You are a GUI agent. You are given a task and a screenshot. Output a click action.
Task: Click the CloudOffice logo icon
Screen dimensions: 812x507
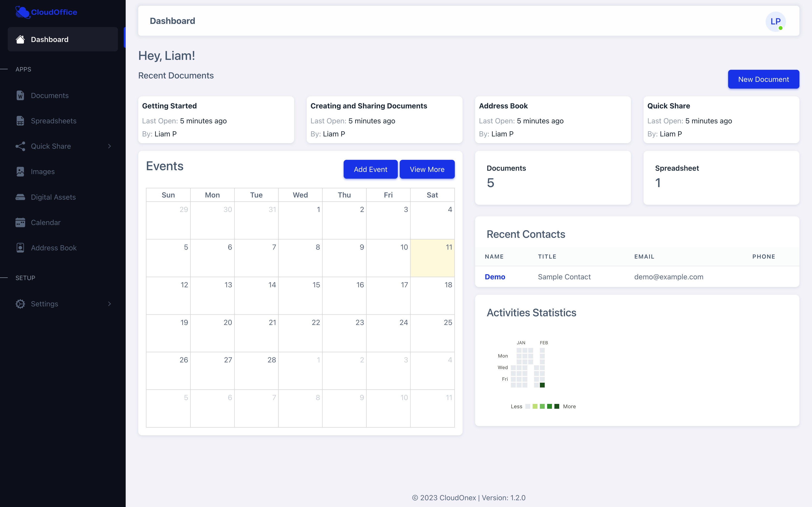[x=22, y=12]
